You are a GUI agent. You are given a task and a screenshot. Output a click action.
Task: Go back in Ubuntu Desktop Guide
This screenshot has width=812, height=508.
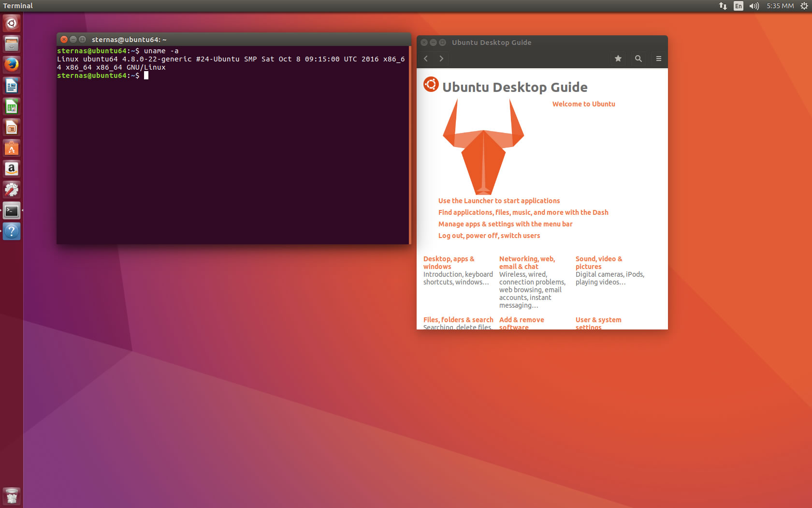point(426,59)
